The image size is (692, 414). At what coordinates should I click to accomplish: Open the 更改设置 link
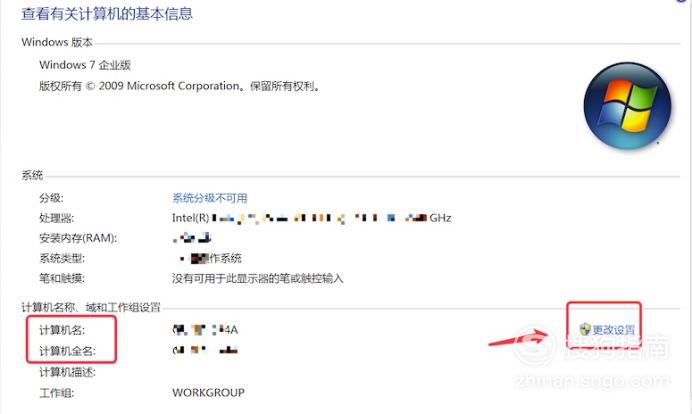(613, 330)
